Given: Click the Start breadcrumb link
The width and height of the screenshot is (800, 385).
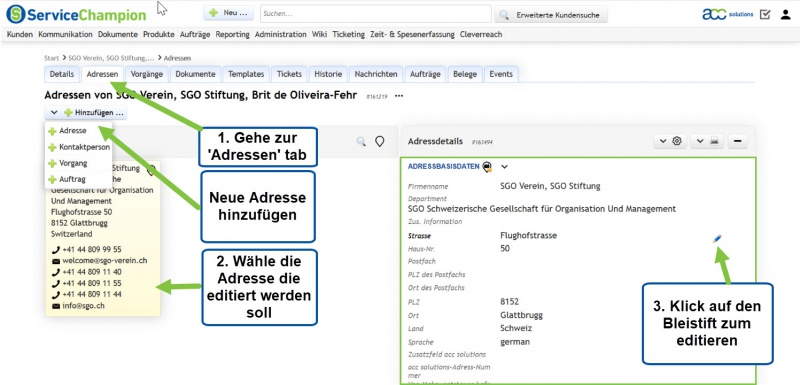Looking at the screenshot, I should tap(52, 58).
